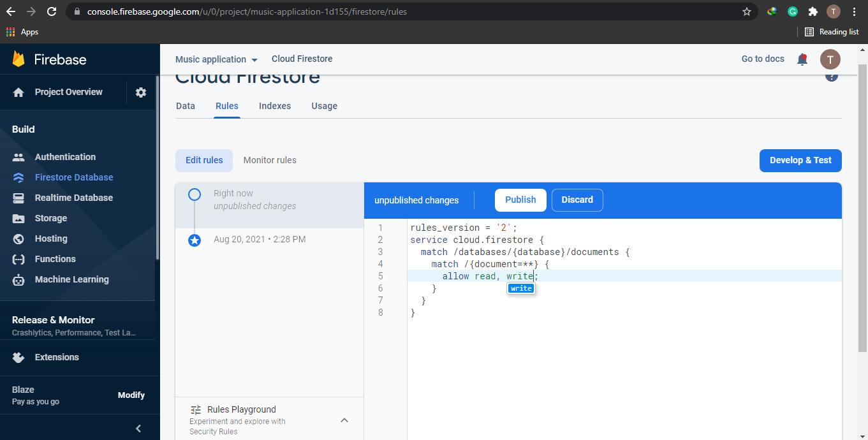This screenshot has width=868, height=440.
Task: Open Project Overview home icon
Action: (18, 92)
